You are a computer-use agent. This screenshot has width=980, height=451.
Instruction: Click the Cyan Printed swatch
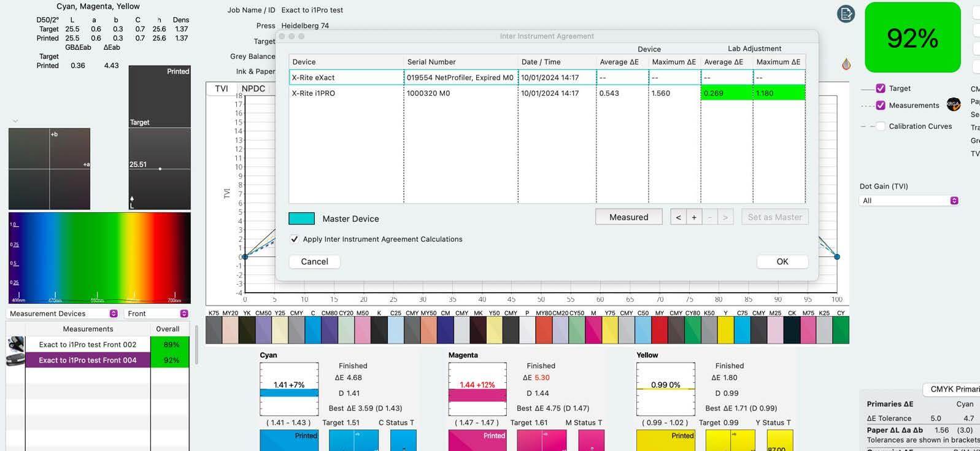[289, 441]
